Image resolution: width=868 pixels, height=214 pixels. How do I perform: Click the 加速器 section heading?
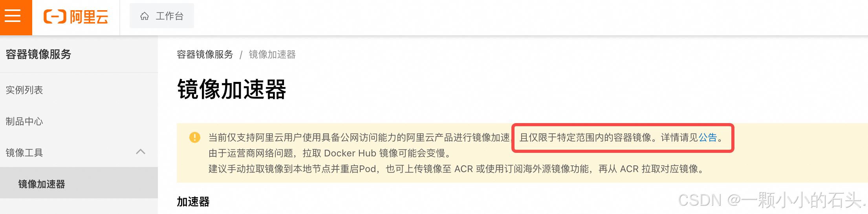[x=193, y=201]
